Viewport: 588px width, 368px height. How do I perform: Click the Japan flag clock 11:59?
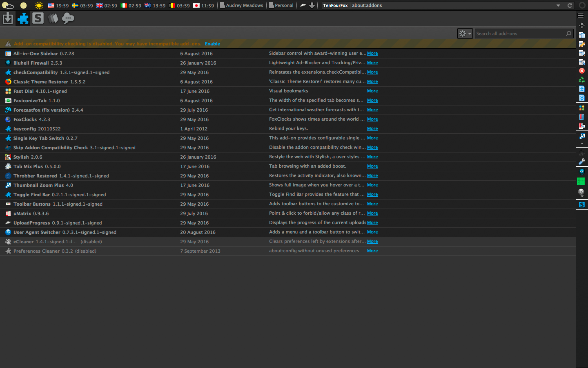203,6
